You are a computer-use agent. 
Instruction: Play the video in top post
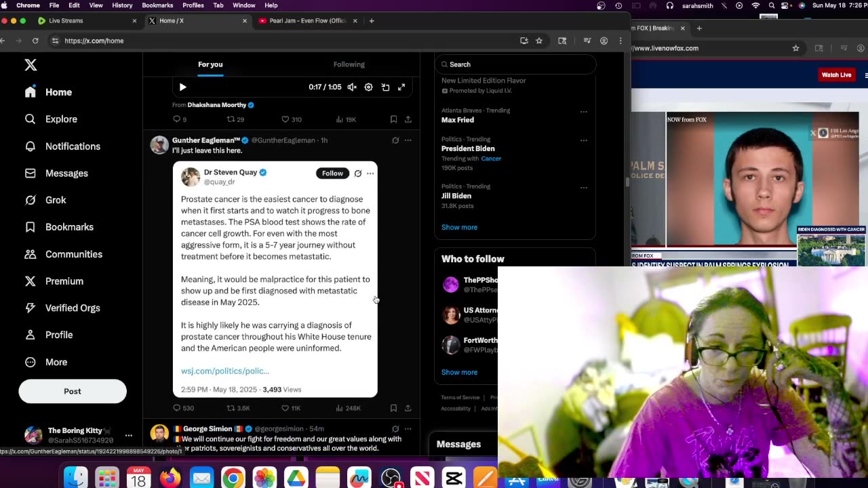click(182, 87)
